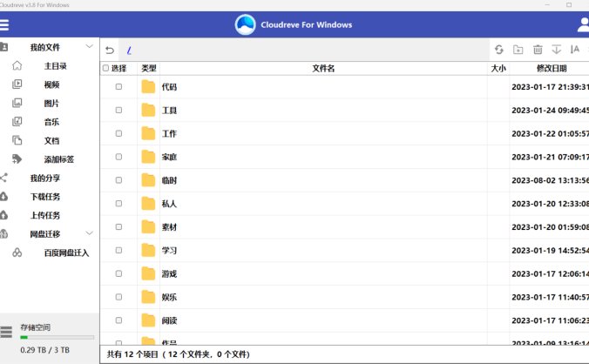This screenshot has height=364, width=589.
Task: Click the folder icon of 代码
Action: click(x=148, y=87)
